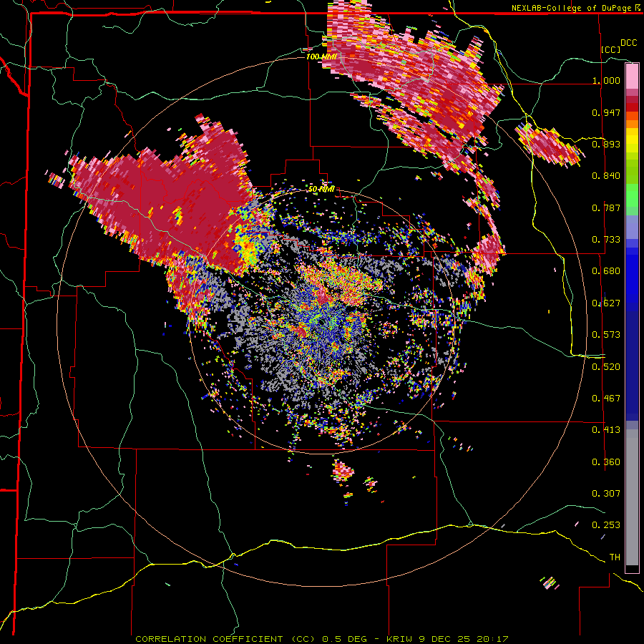Click the 0.840 scale value
The width and height of the screenshot is (644, 644).
pos(606,175)
